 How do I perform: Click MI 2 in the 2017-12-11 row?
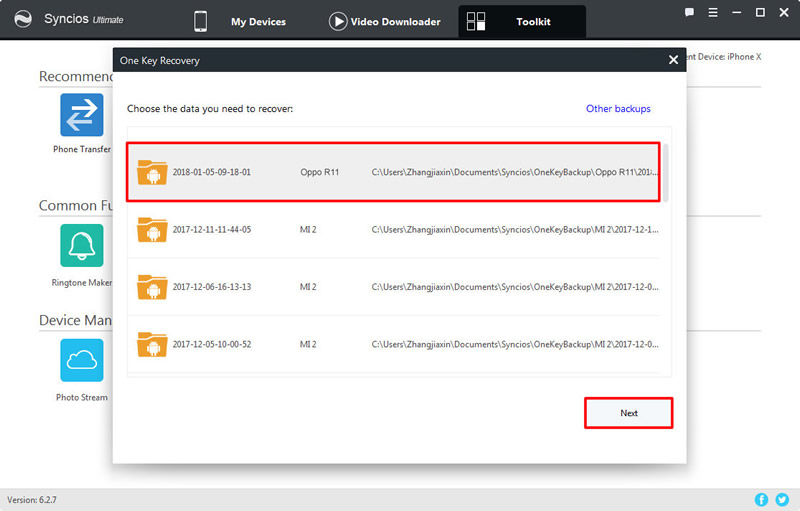coord(308,229)
